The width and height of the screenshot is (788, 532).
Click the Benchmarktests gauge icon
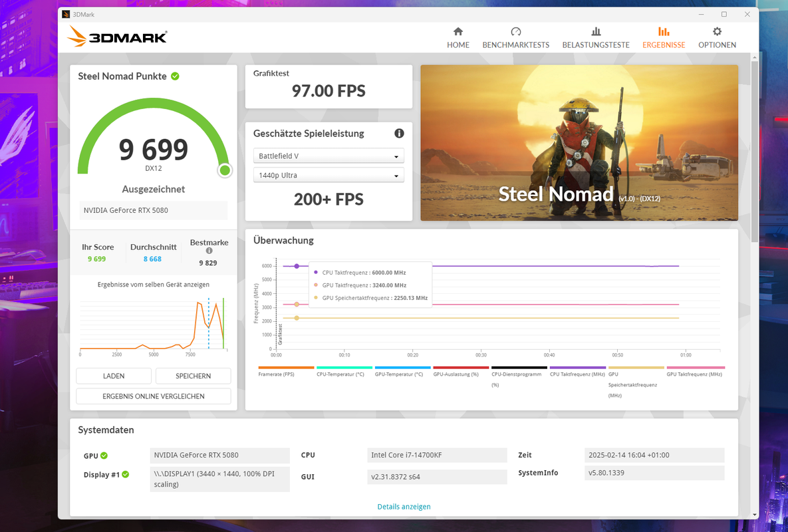click(515, 32)
